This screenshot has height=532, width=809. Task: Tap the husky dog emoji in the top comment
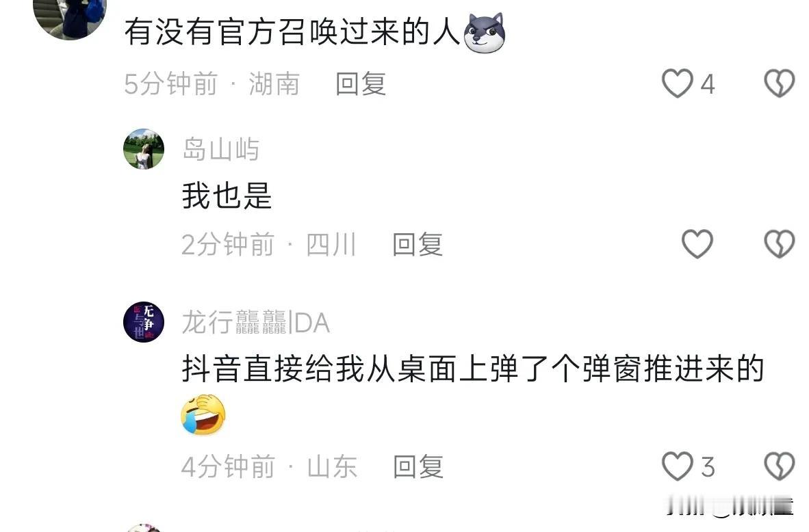(484, 32)
